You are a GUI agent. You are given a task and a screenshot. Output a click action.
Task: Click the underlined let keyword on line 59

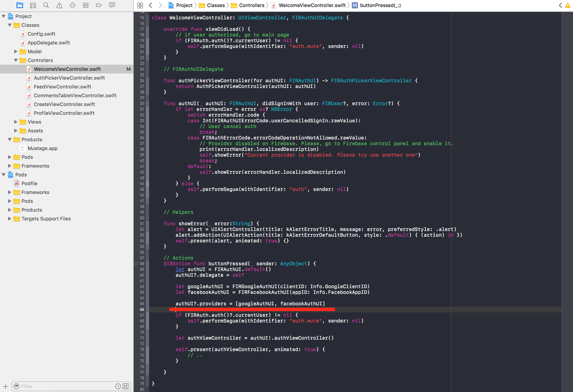tap(180, 269)
